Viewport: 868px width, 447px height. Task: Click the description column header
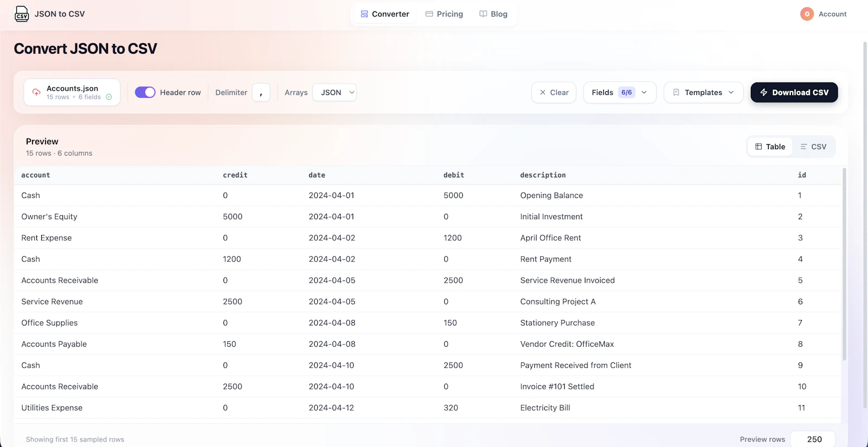[543, 175]
